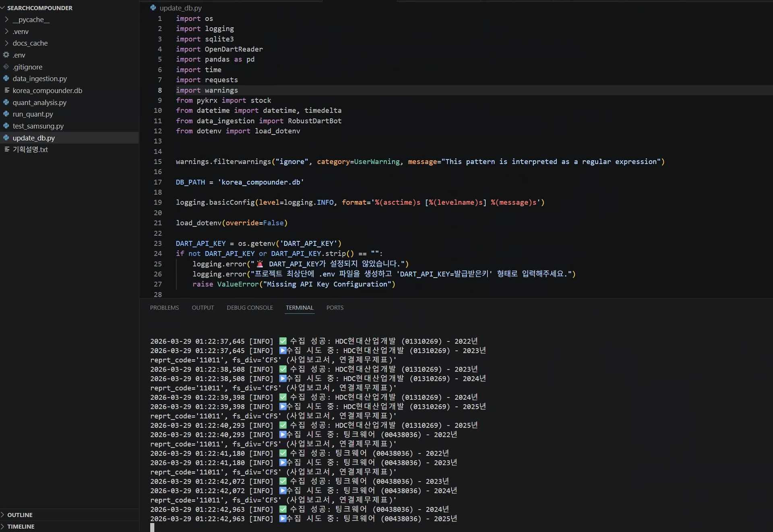Open the PORTS panel tab

pyautogui.click(x=335, y=307)
